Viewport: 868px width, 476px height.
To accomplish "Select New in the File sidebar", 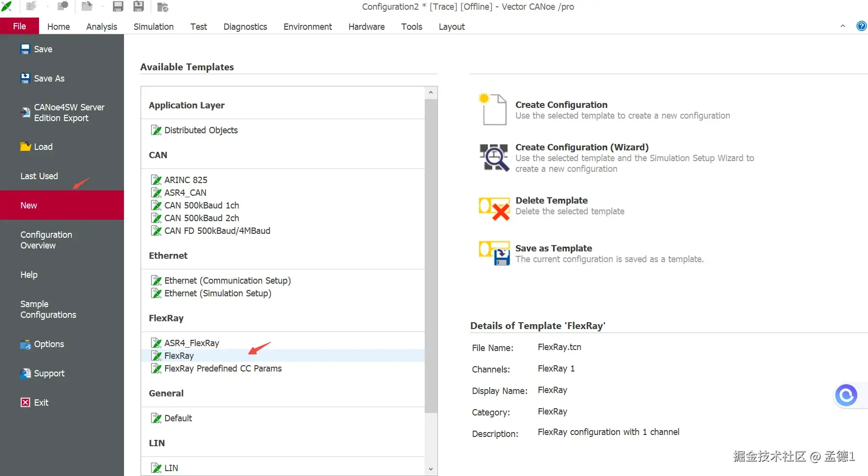I will 62,206.
